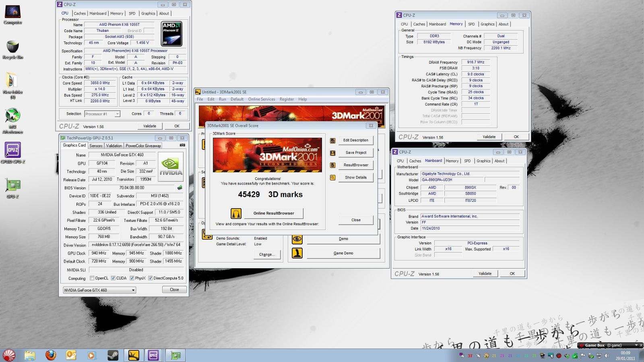Expand the Game Box dropdown arrow
Screen dimensions: 644x362
(636, 345)
